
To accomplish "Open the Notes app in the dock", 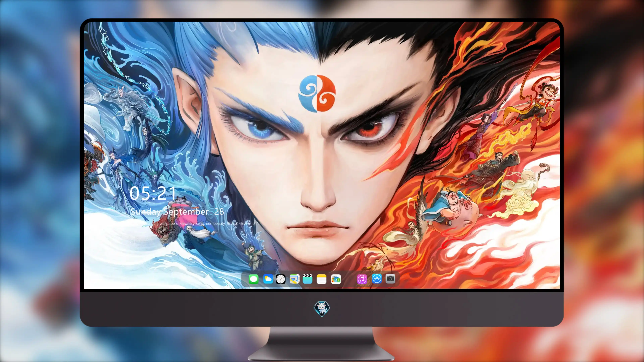I will (321, 279).
